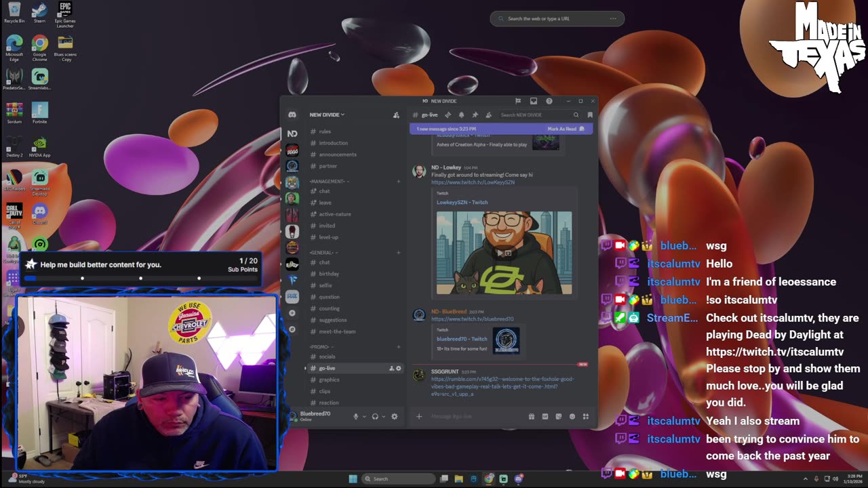Open Epic Games Launcher desktop icon
868x488 pixels.
(x=65, y=15)
